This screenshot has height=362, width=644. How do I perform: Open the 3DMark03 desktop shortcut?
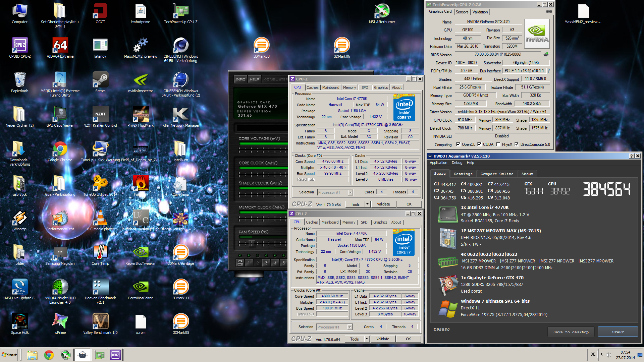coord(261,48)
